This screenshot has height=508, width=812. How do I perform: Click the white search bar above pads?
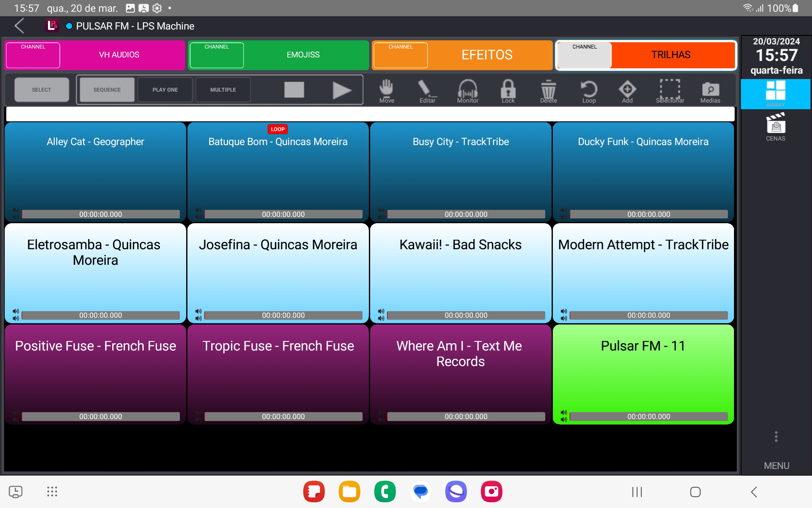click(x=370, y=114)
